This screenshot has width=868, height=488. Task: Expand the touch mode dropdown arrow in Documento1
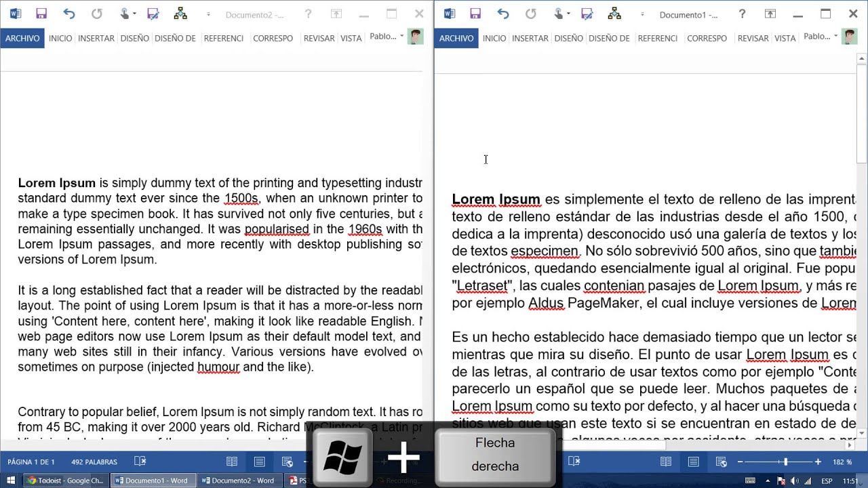[568, 14]
